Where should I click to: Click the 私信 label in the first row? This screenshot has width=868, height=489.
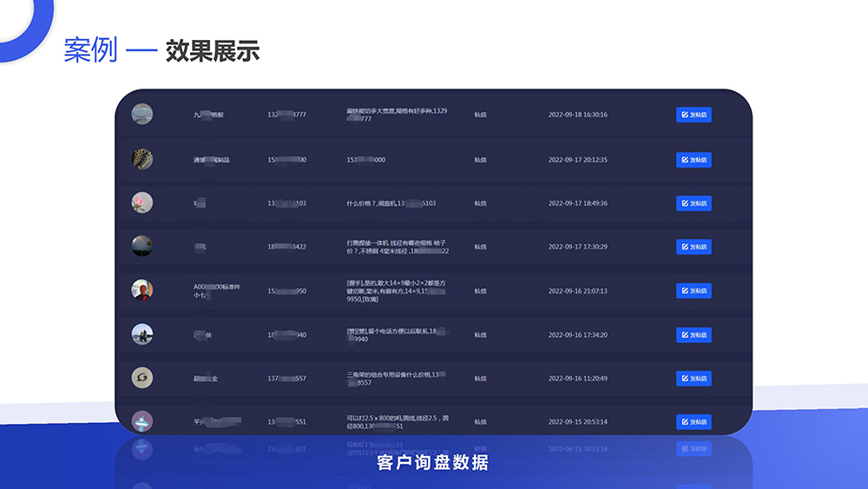click(480, 115)
